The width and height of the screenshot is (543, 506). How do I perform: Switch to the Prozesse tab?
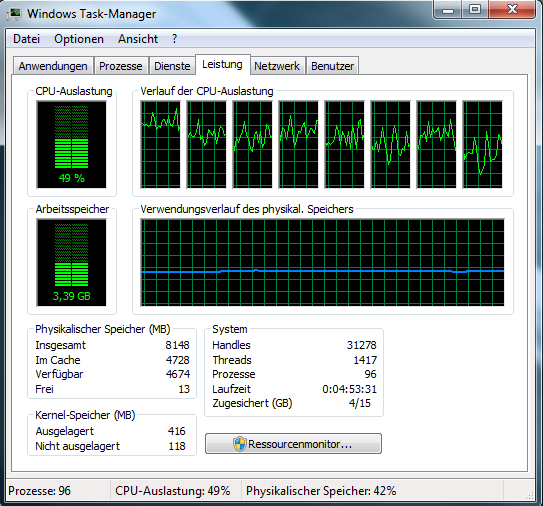click(121, 66)
